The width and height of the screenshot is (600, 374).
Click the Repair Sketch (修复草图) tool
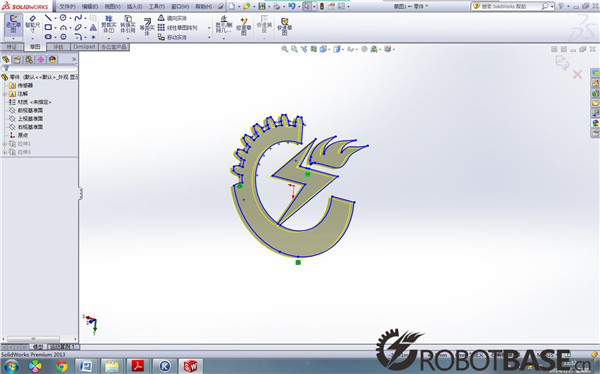(x=244, y=26)
